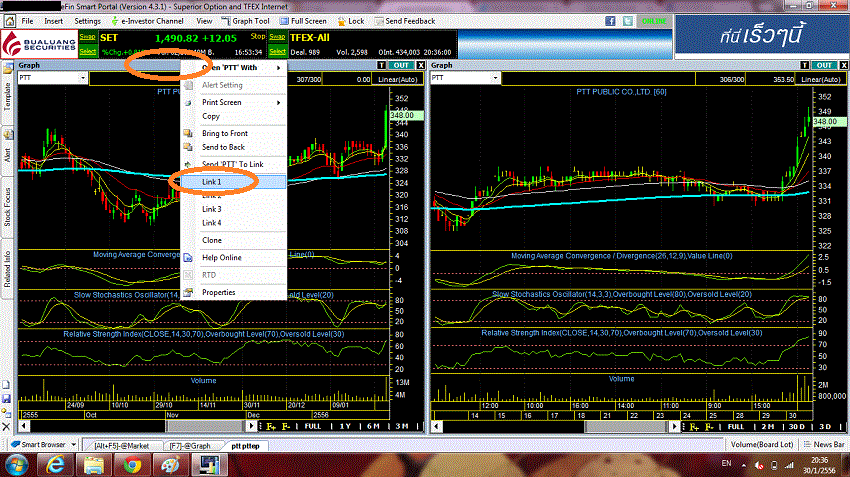Click F- zoom button on left graph
Viewport: 850px width, 477px height.
pos(286,427)
